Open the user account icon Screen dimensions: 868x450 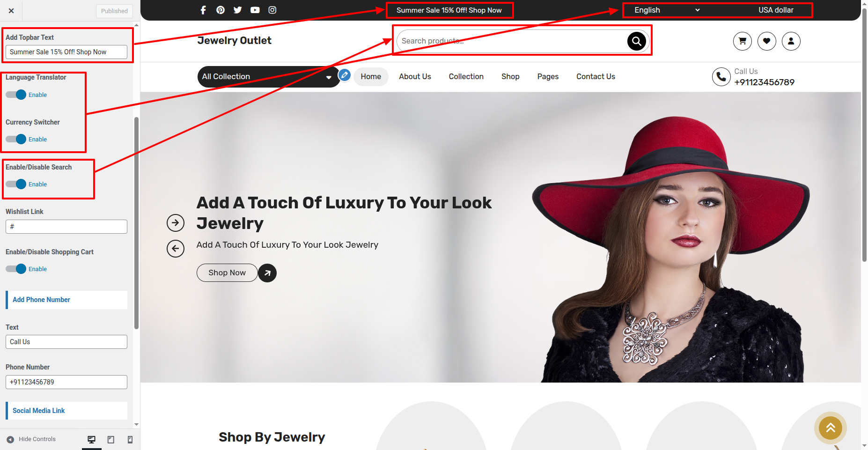tap(791, 41)
